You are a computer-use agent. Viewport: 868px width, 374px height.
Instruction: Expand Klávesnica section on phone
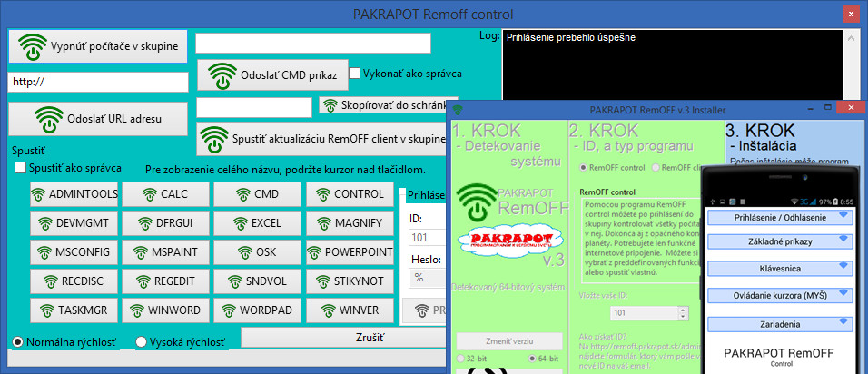780,269
